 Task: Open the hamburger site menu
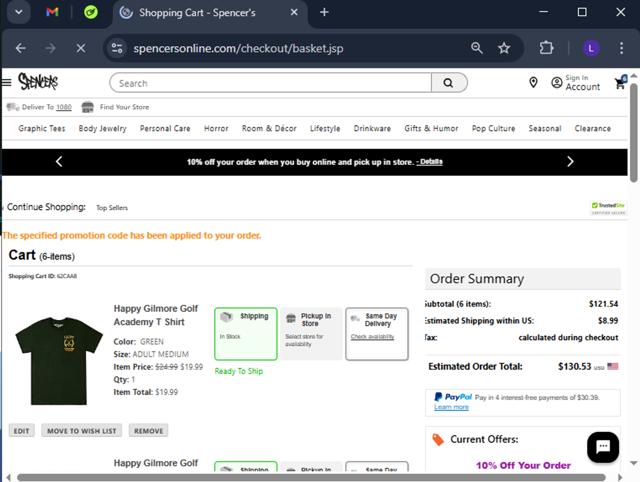click(7, 82)
